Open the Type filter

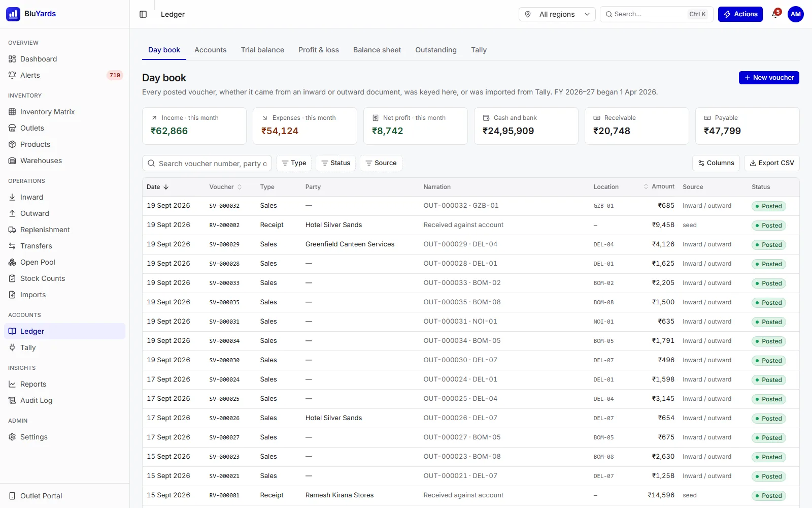click(x=294, y=163)
